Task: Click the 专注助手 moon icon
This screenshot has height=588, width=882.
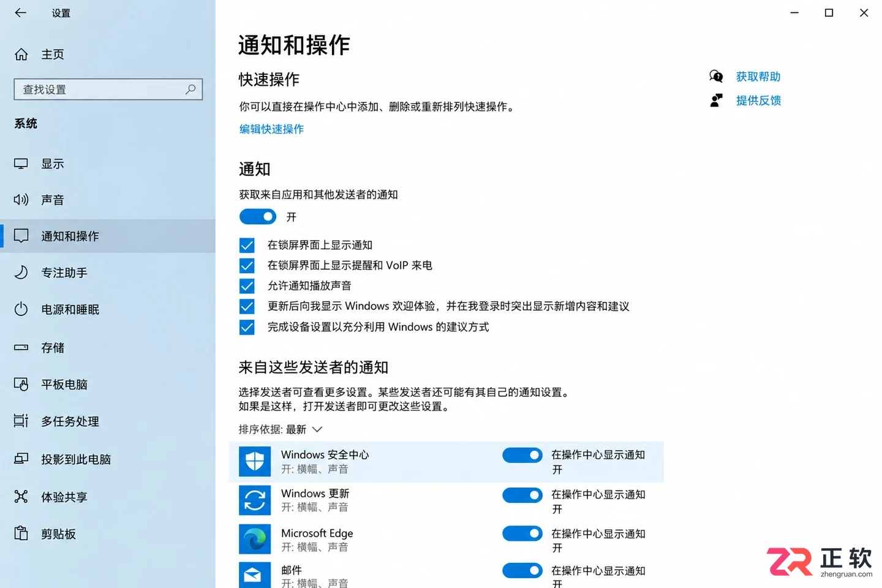Action: pyautogui.click(x=21, y=273)
